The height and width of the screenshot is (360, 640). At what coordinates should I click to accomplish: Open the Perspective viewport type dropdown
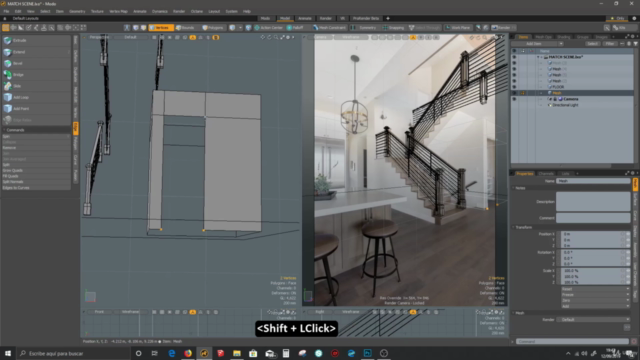point(99,37)
